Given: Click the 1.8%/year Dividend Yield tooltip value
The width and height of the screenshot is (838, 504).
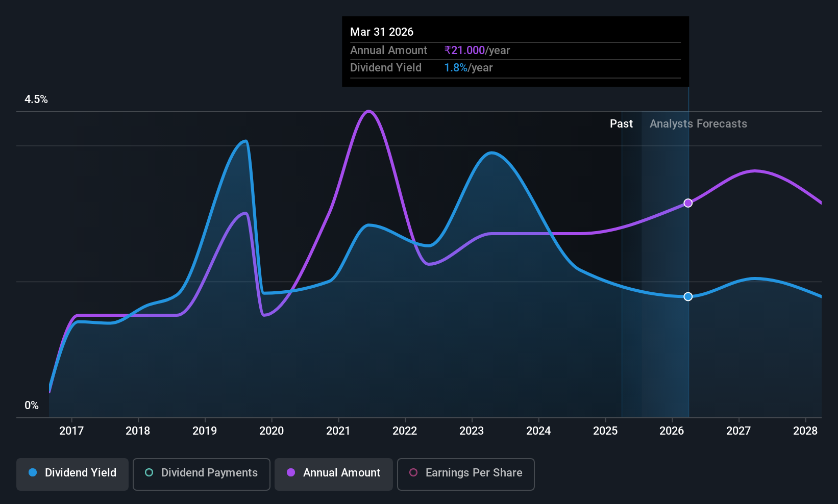Looking at the screenshot, I should (x=469, y=67).
